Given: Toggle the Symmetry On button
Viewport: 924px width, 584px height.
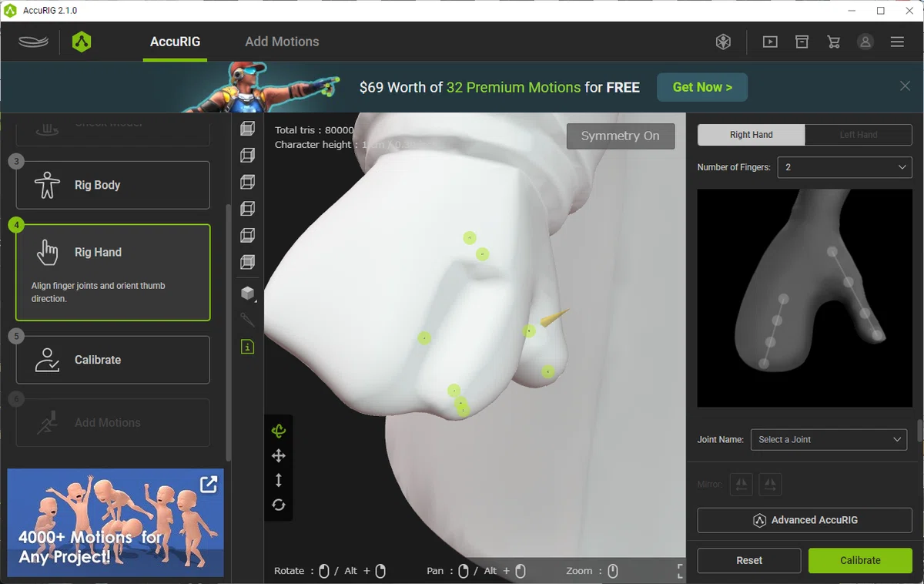Looking at the screenshot, I should 621,136.
